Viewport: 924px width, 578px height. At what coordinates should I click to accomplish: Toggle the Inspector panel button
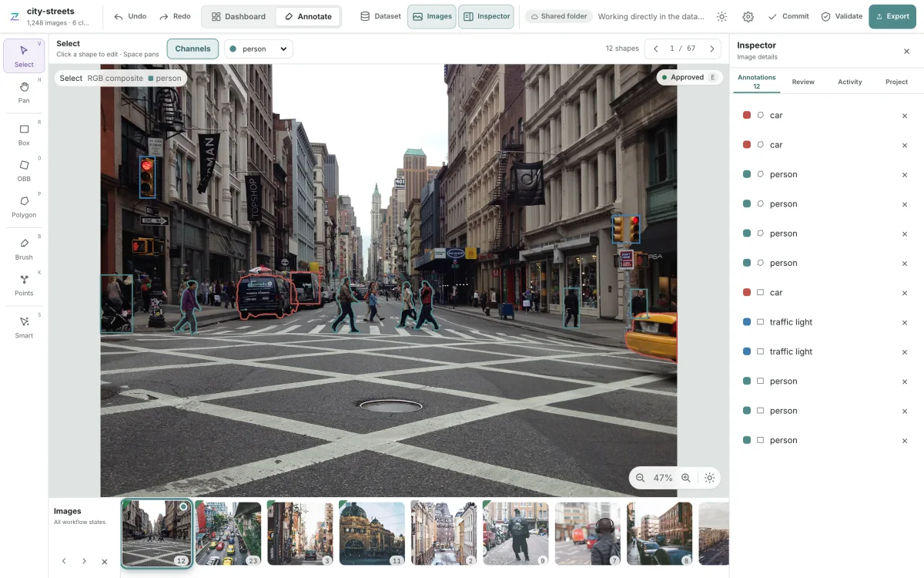pyautogui.click(x=486, y=16)
